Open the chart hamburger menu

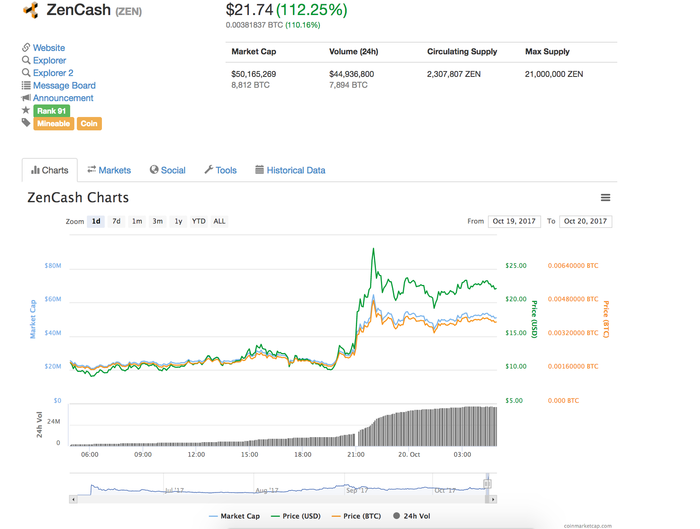pos(605,198)
